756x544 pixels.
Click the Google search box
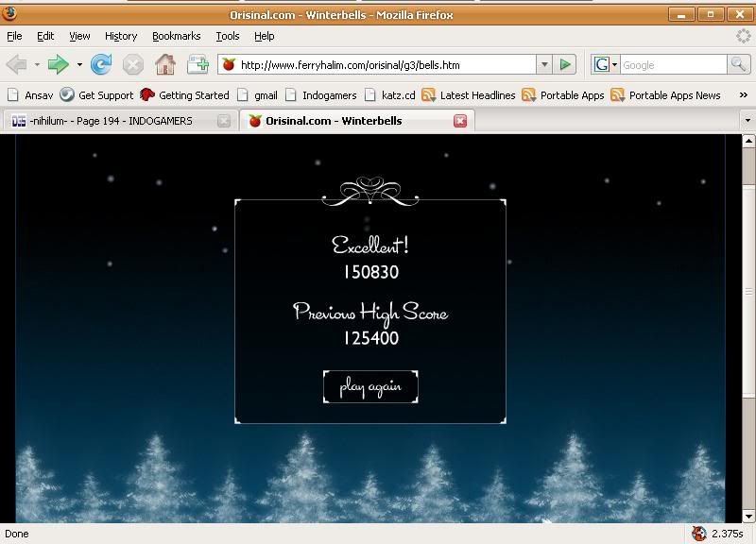tap(673, 64)
